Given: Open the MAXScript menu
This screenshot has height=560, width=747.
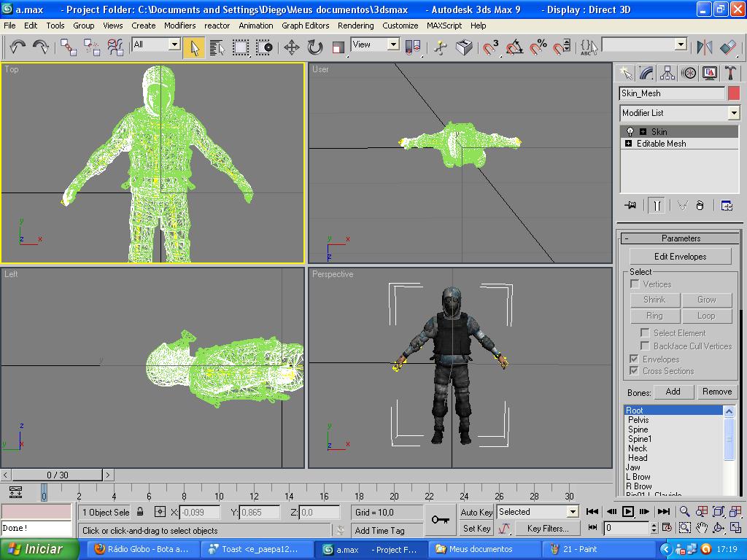Looking at the screenshot, I should click(x=444, y=26).
